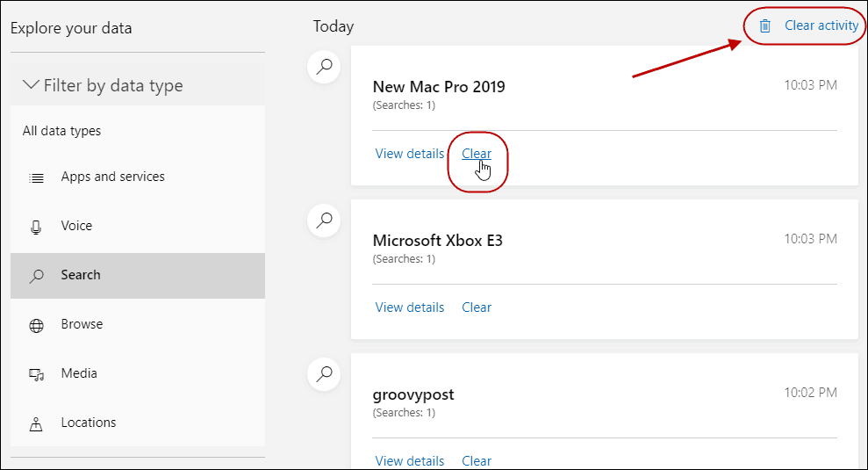Open View details for Microsoft Xbox E3
The width and height of the screenshot is (868, 470).
[410, 307]
